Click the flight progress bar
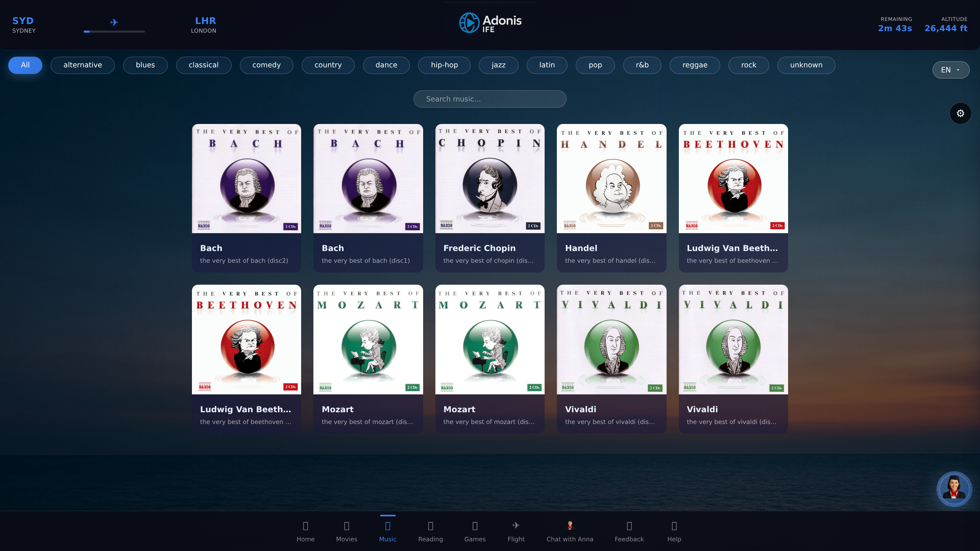 (x=114, y=32)
